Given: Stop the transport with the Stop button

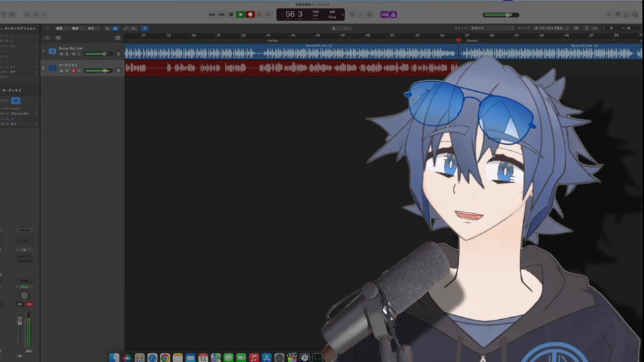Looking at the screenshot, I should tap(231, 14).
